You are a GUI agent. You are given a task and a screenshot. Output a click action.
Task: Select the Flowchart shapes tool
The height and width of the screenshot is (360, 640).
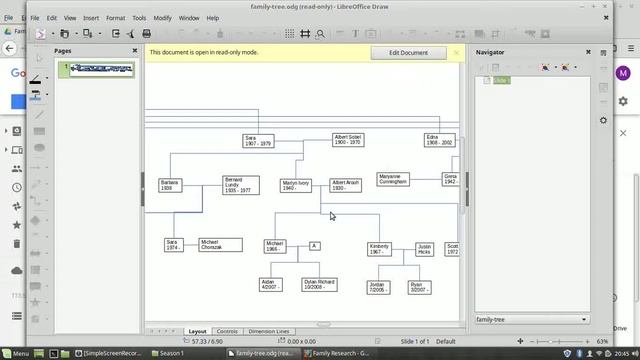(x=36, y=269)
